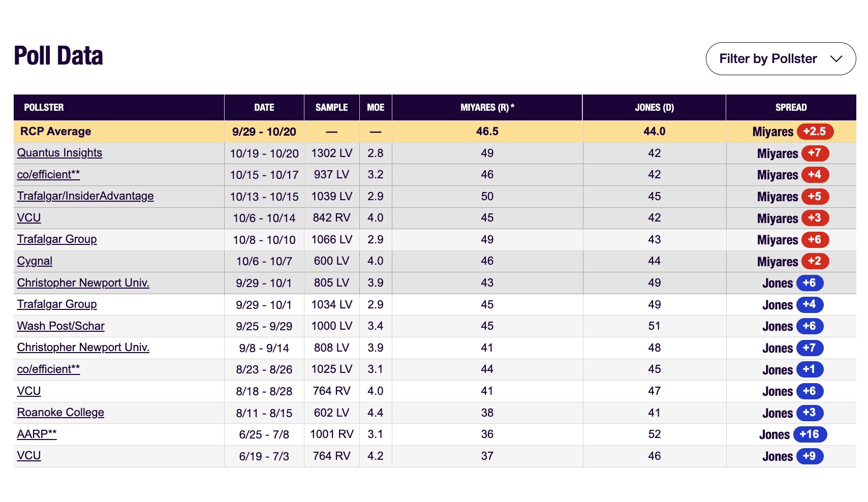Screen dimensions: 868x502
Task: Open co/efficient** poll dated 10/15 - 10/17
Action: point(48,175)
